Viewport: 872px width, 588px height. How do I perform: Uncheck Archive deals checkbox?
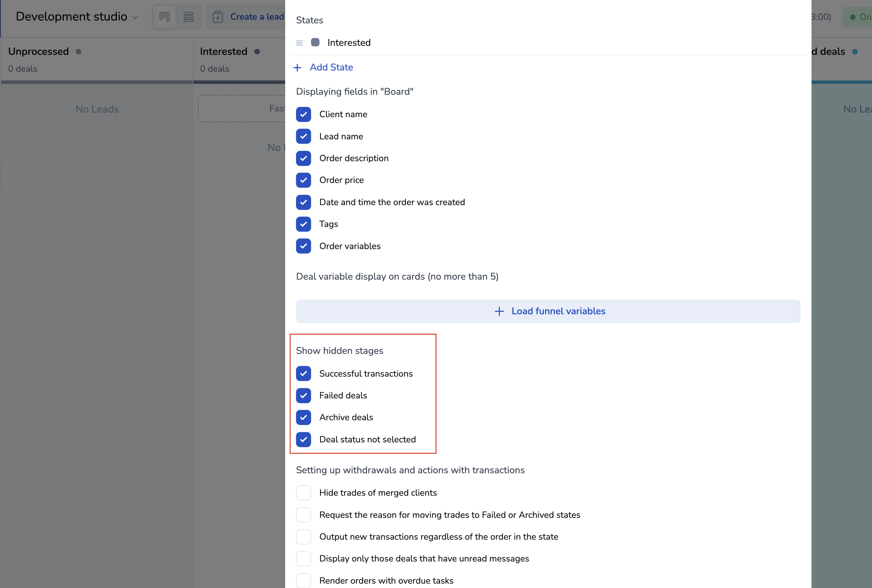click(x=303, y=417)
